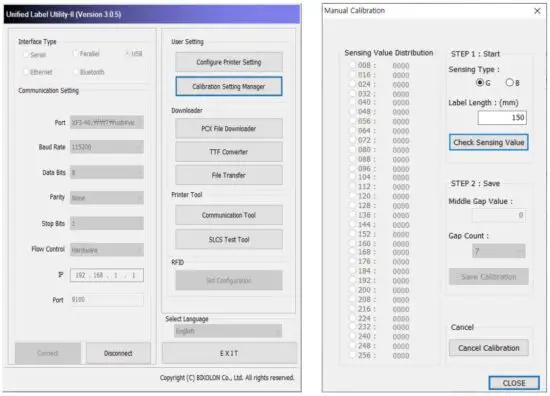Select Ethernet interface type
The width and height of the screenshot is (550, 396).
(26, 72)
